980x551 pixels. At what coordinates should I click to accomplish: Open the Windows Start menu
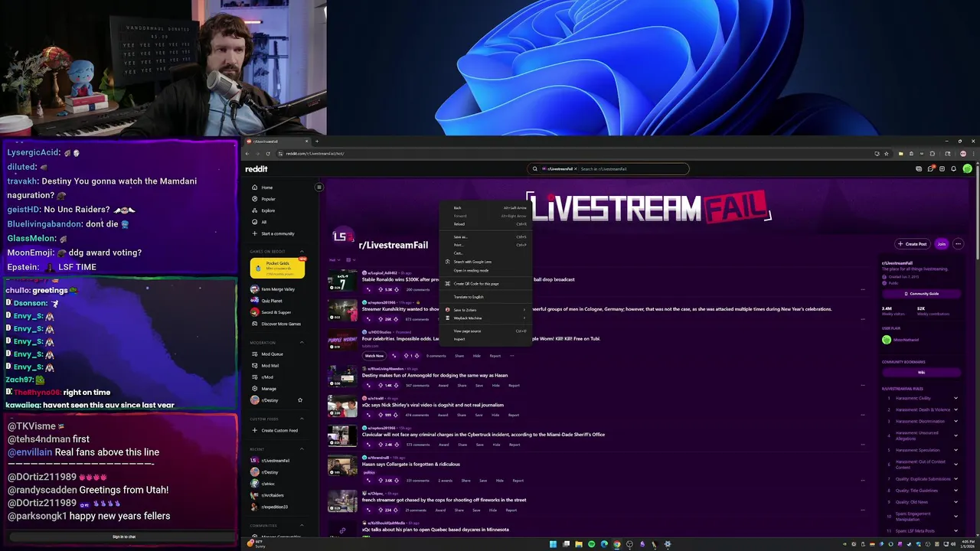pos(552,544)
